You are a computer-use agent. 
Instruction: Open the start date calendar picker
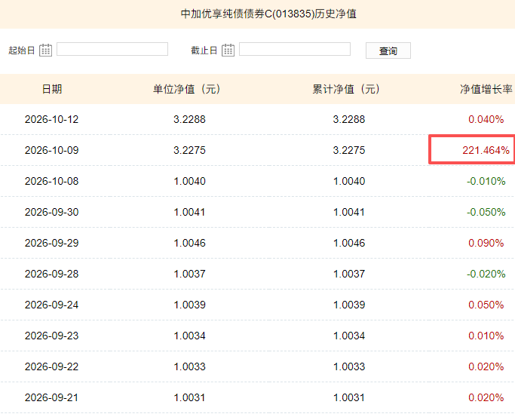(46, 51)
